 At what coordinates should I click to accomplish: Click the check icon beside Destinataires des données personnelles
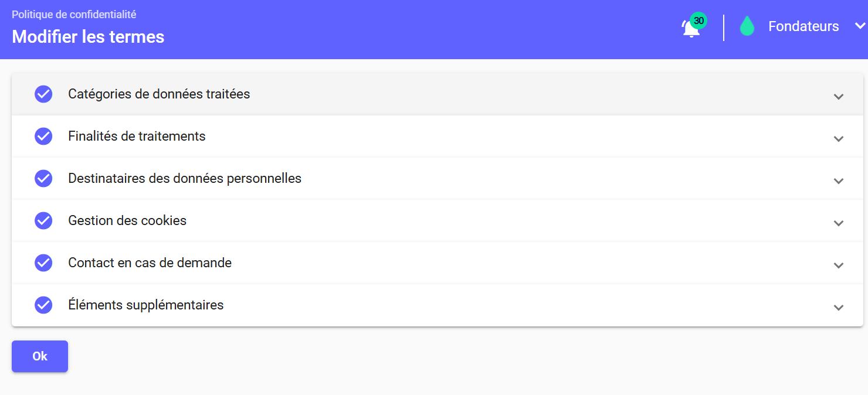coord(43,178)
